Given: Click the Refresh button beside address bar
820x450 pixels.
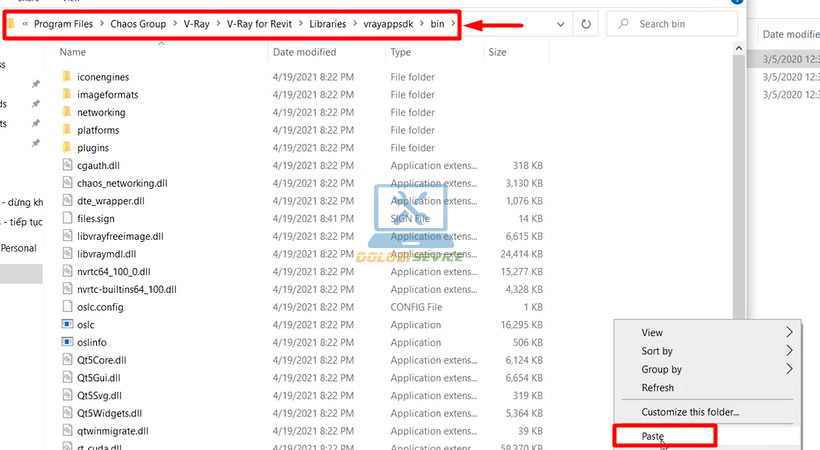Looking at the screenshot, I should 586,24.
